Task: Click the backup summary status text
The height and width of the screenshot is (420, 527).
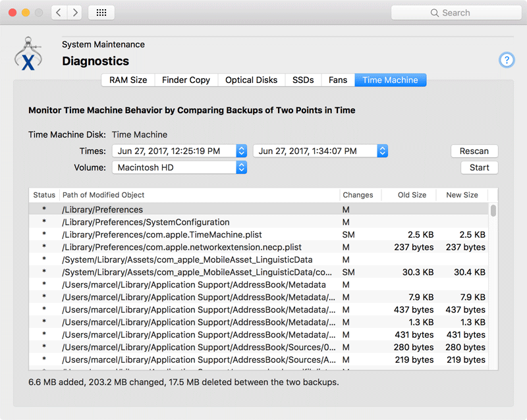Action: pos(184,382)
